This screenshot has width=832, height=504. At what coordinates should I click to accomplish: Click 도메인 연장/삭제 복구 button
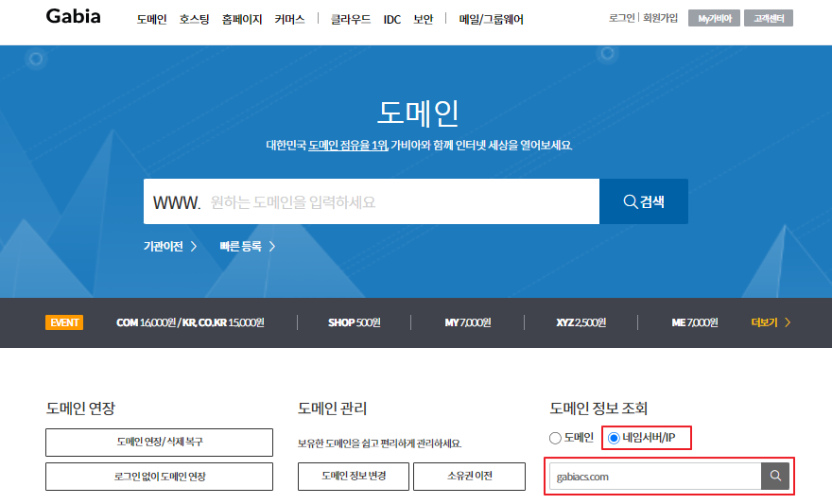click(x=159, y=443)
